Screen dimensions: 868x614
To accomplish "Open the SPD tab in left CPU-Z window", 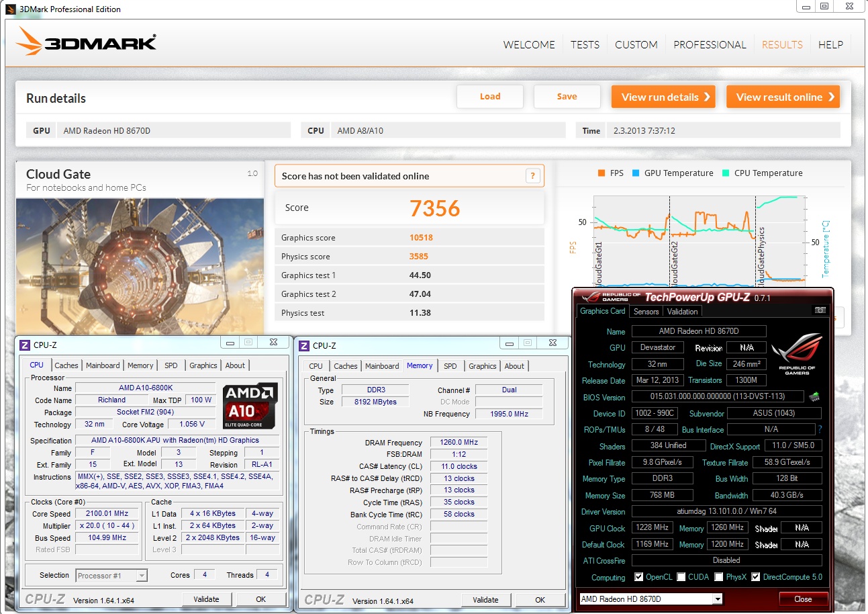I will coord(171,365).
